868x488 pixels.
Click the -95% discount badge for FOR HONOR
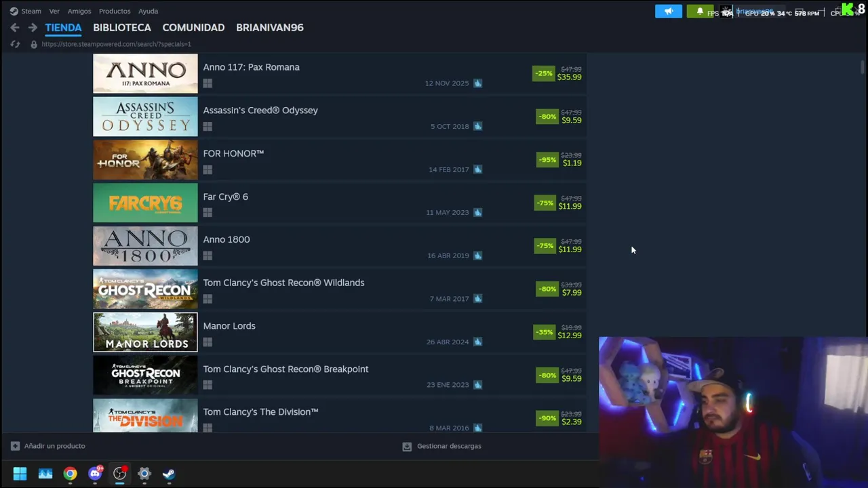547,160
